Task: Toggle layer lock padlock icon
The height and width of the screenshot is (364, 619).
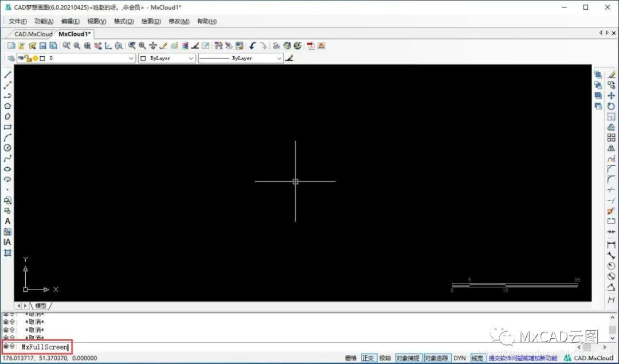Action: tap(28, 58)
